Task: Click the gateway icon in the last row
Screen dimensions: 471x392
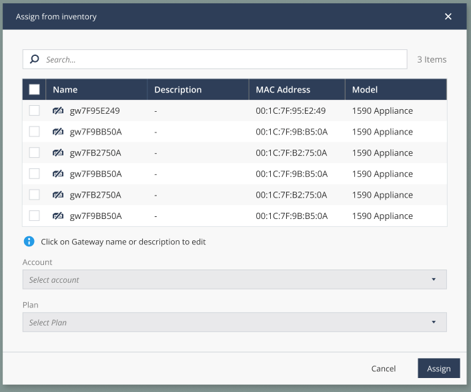Action: pyautogui.click(x=58, y=216)
